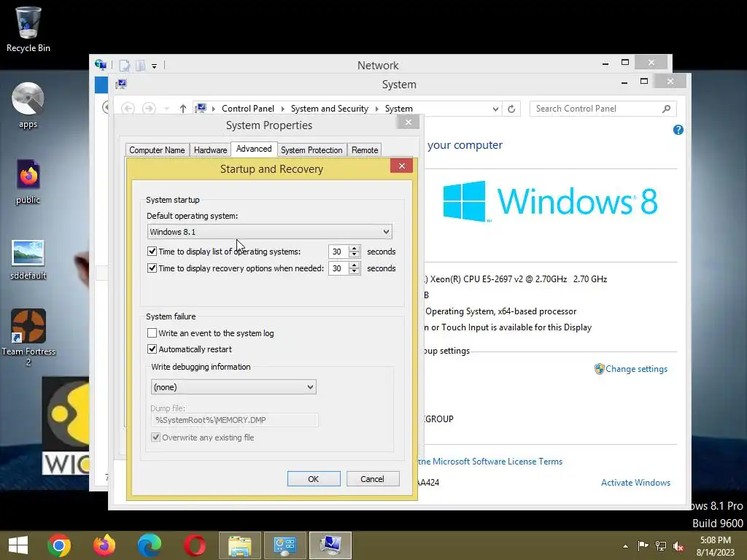
Task: Open the sddefault image file on desktop
Action: point(28,260)
